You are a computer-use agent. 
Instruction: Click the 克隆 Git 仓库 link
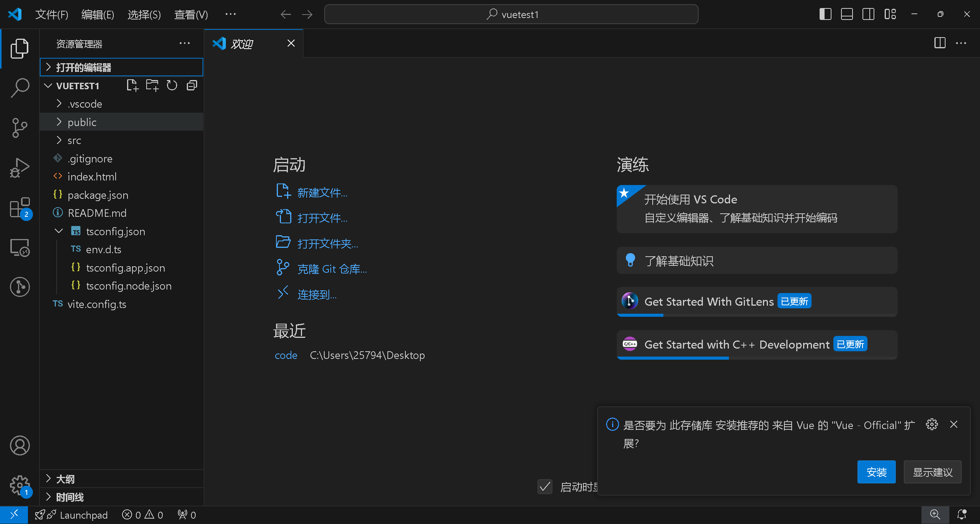(x=332, y=269)
